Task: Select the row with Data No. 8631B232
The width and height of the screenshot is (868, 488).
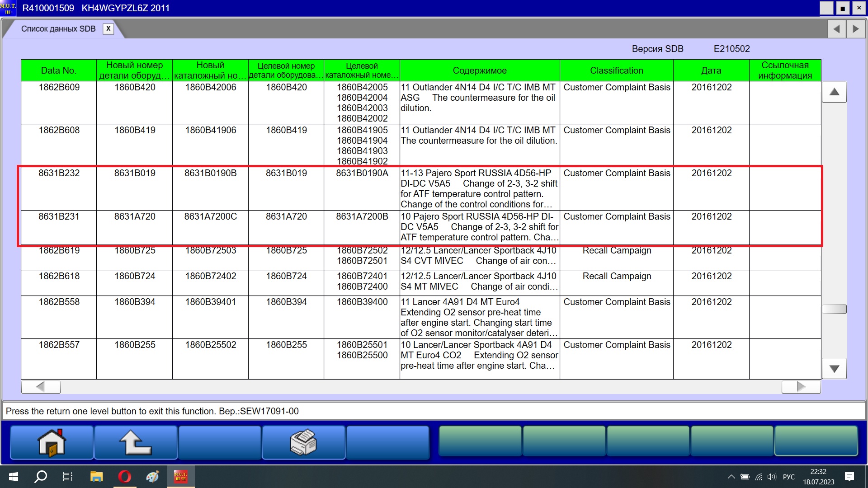Action: pos(59,173)
